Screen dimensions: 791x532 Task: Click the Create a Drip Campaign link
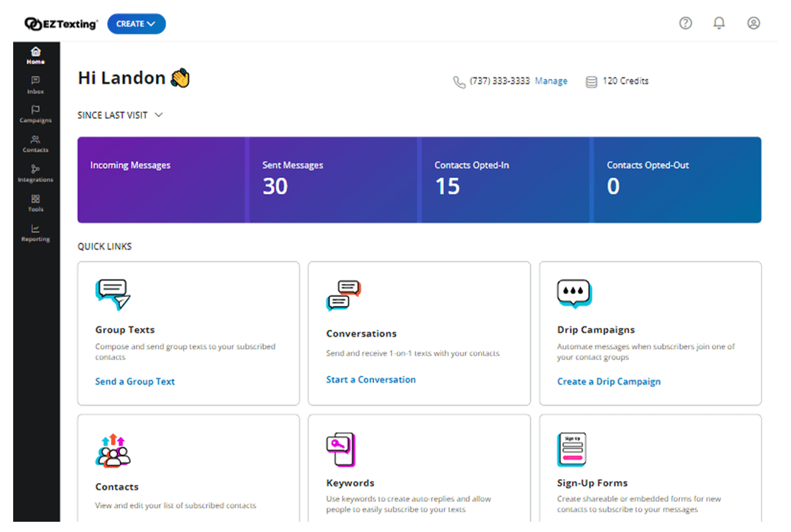click(609, 381)
